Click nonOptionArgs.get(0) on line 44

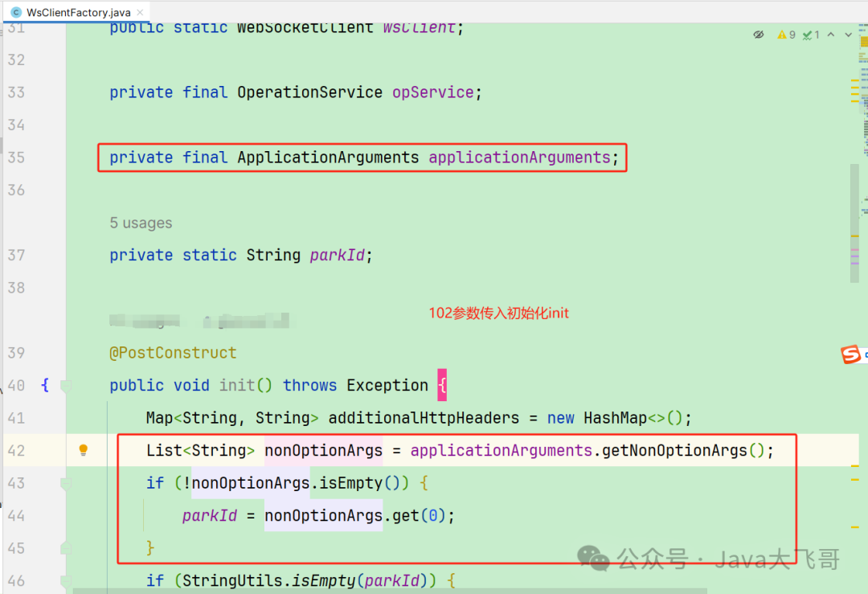tap(356, 516)
